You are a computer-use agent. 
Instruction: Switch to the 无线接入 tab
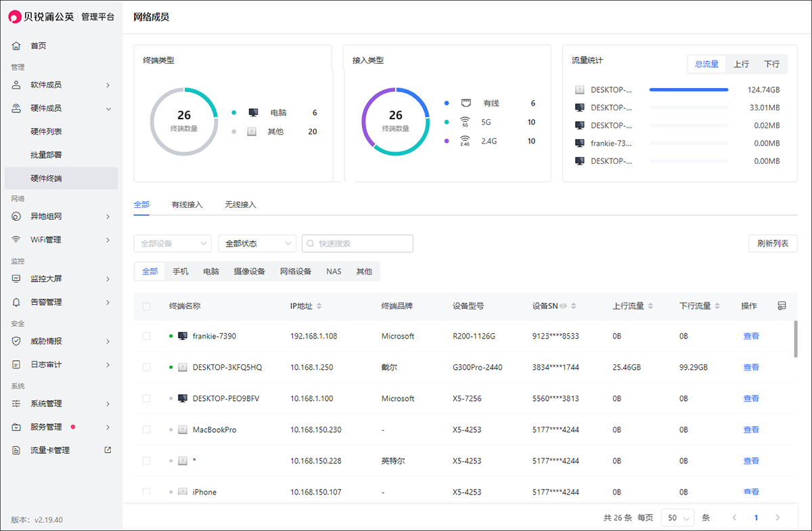coord(240,205)
